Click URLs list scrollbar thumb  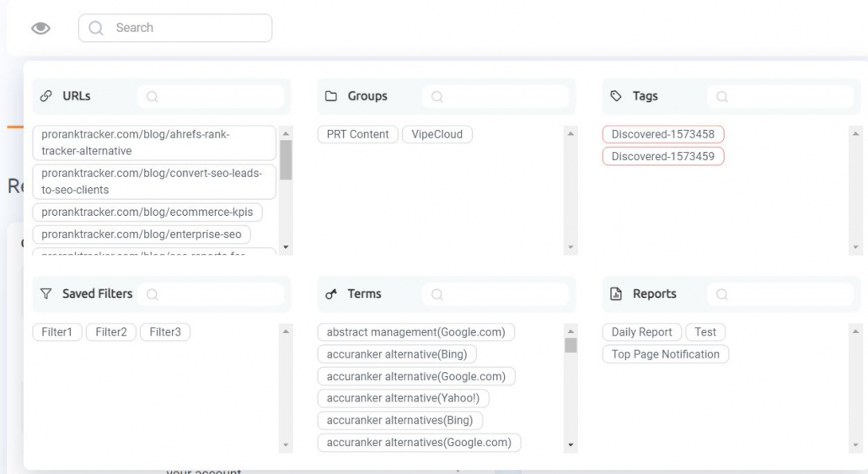(286, 160)
